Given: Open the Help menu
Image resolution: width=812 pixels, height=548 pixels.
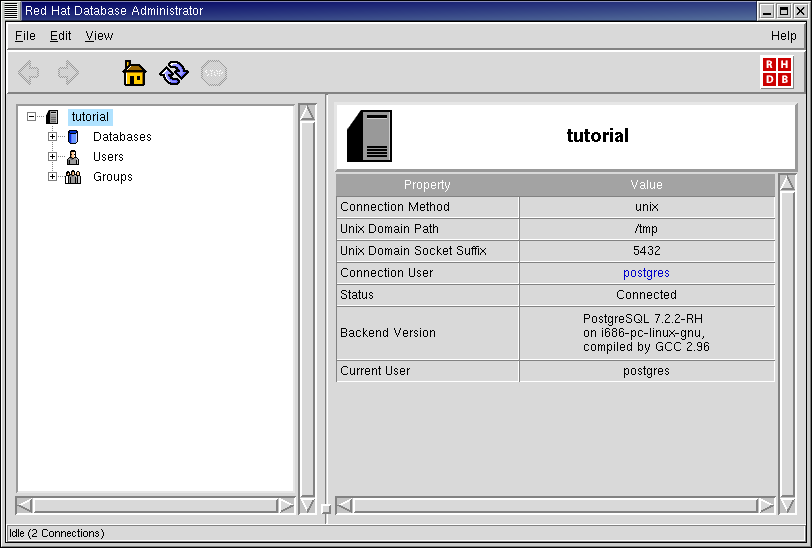Looking at the screenshot, I should coord(783,36).
